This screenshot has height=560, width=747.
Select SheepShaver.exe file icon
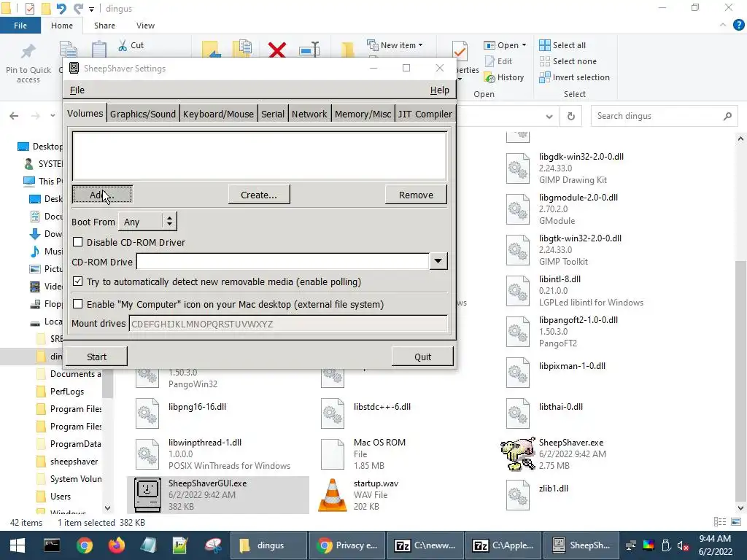tap(518, 454)
